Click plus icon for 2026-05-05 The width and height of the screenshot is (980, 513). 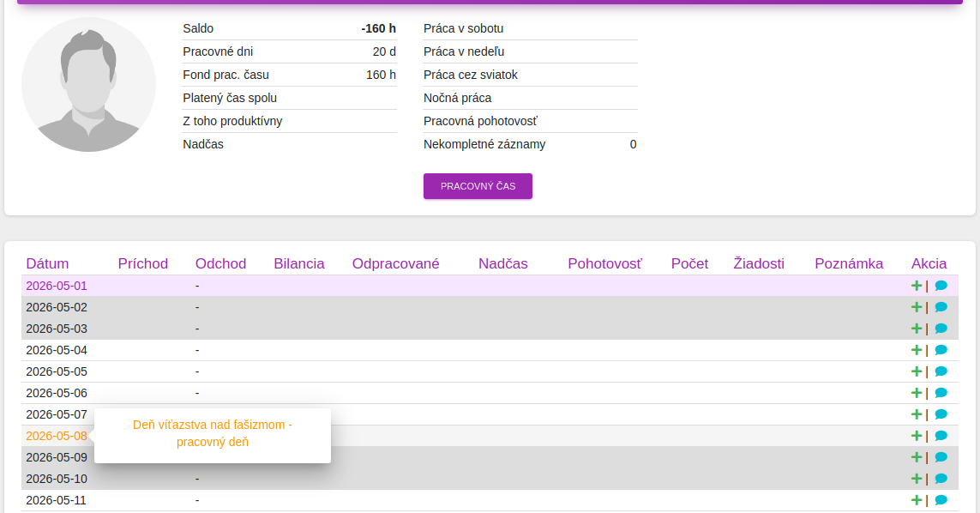click(x=917, y=371)
